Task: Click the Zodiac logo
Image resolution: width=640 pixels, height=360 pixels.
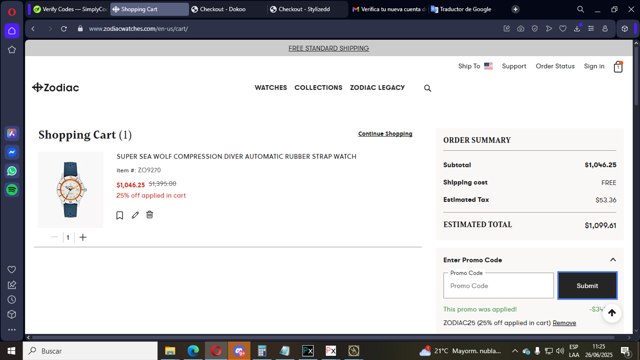Action: [x=56, y=87]
